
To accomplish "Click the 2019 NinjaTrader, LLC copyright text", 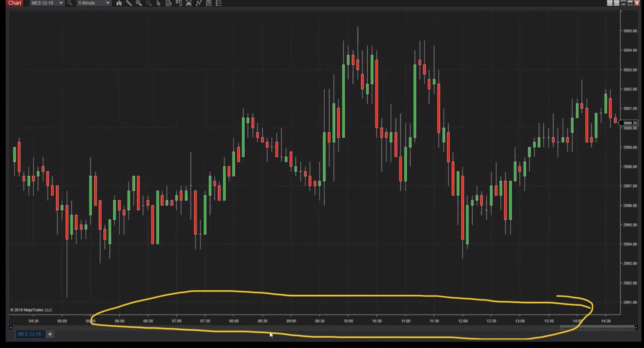I will [x=31, y=310].
